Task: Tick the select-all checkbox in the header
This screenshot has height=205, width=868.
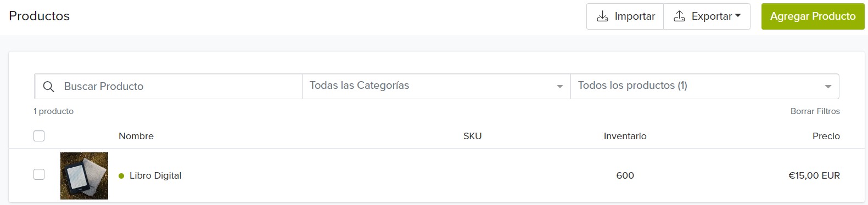Action: [x=39, y=136]
